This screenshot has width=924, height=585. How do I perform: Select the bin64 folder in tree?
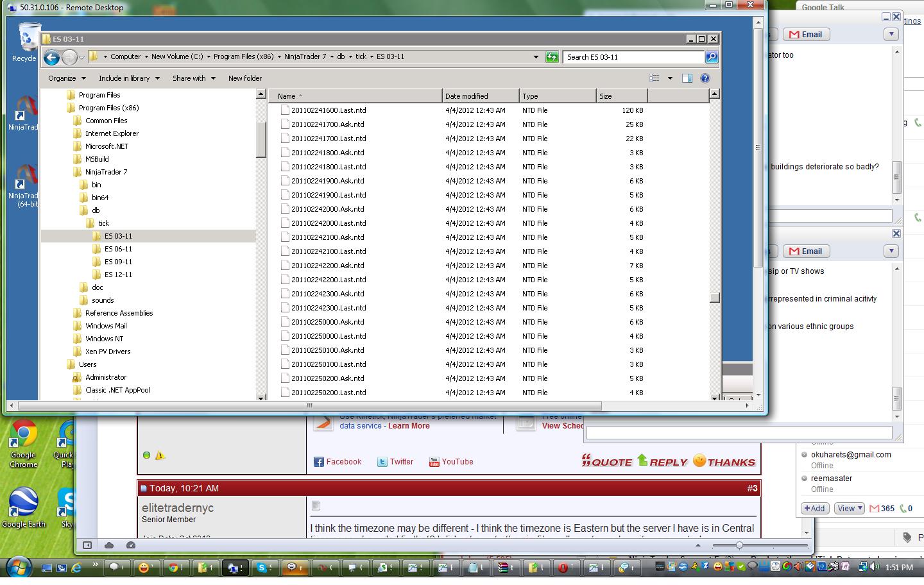click(x=100, y=198)
